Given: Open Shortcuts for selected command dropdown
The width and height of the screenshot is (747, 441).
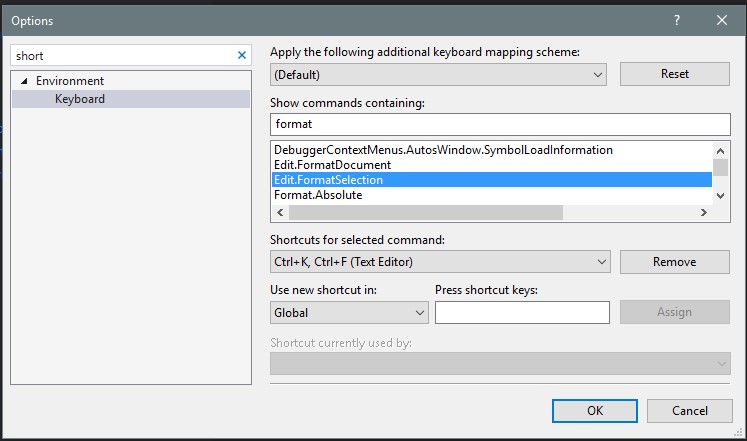Looking at the screenshot, I should (x=440, y=262).
